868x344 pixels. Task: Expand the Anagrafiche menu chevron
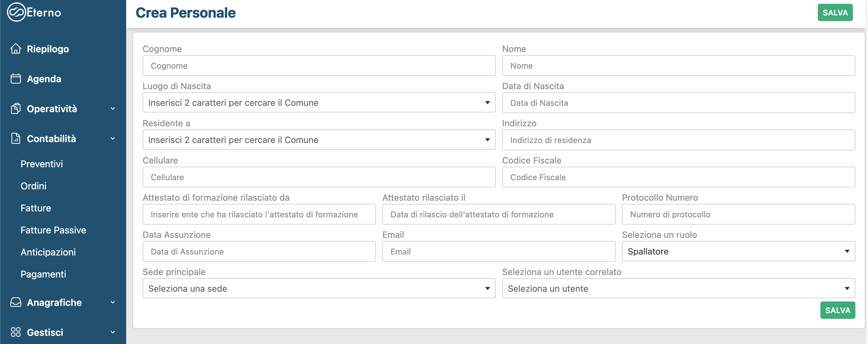click(113, 302)
